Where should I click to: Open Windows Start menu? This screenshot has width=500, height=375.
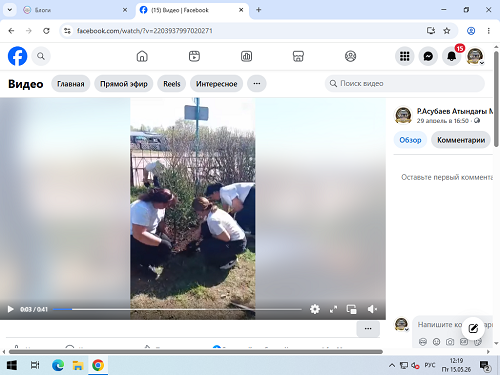click(12, 365)
